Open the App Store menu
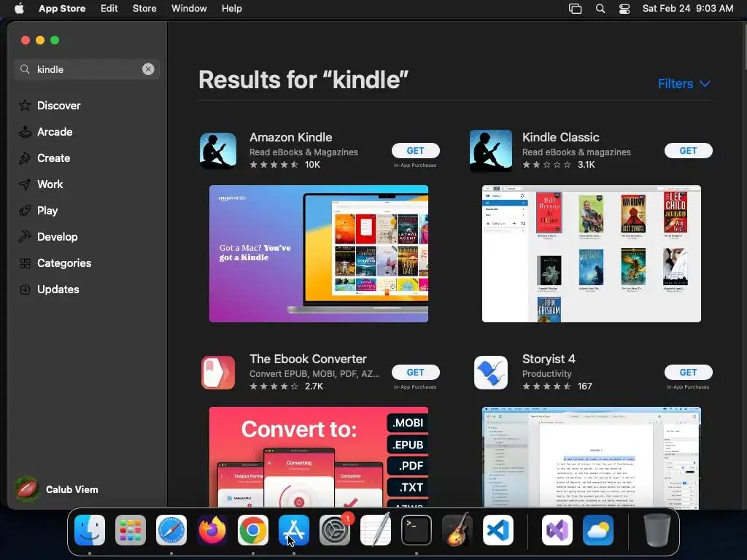 click(x=62, y=9)
